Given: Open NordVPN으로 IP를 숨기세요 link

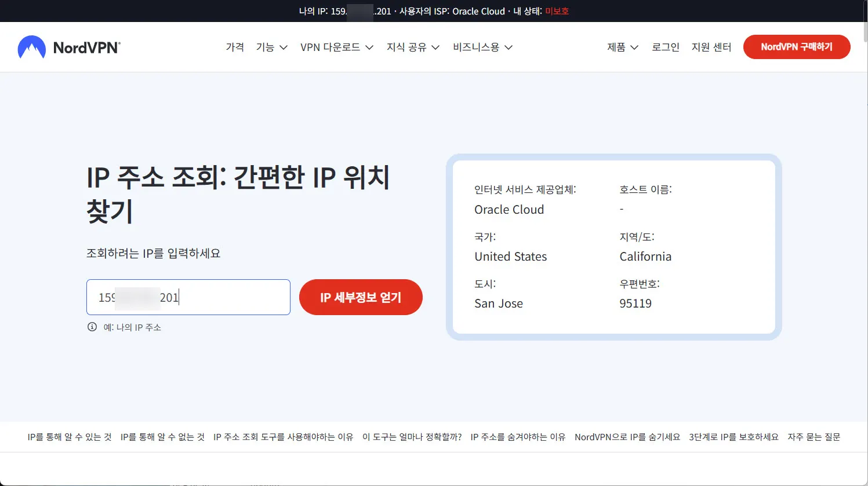Looking at the screenshot, I should 627,437.
